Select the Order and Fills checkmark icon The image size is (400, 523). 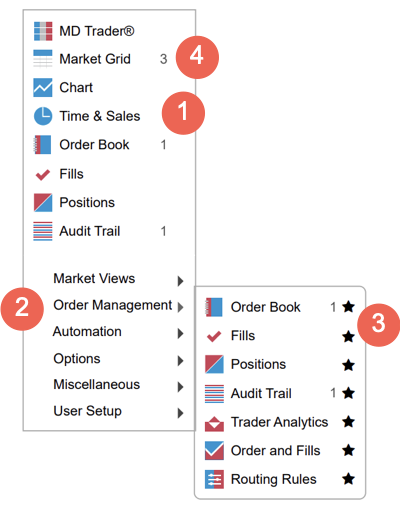pyautogui.click(x=214, y=451)
